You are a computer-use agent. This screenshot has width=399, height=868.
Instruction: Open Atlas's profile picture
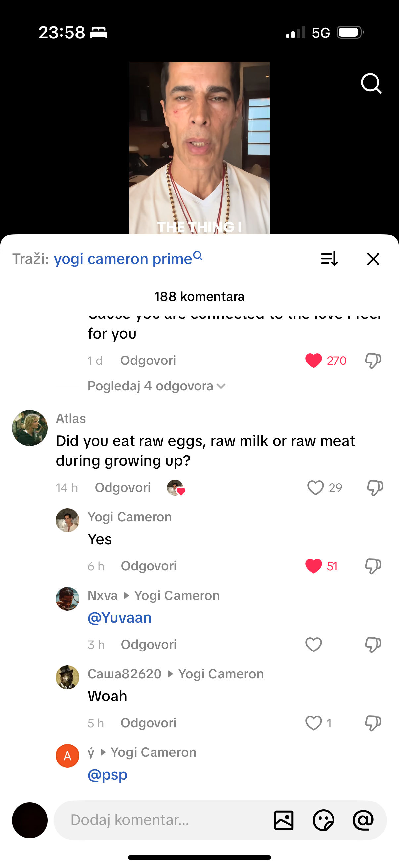pyautogui.click(x=30, y=428)
